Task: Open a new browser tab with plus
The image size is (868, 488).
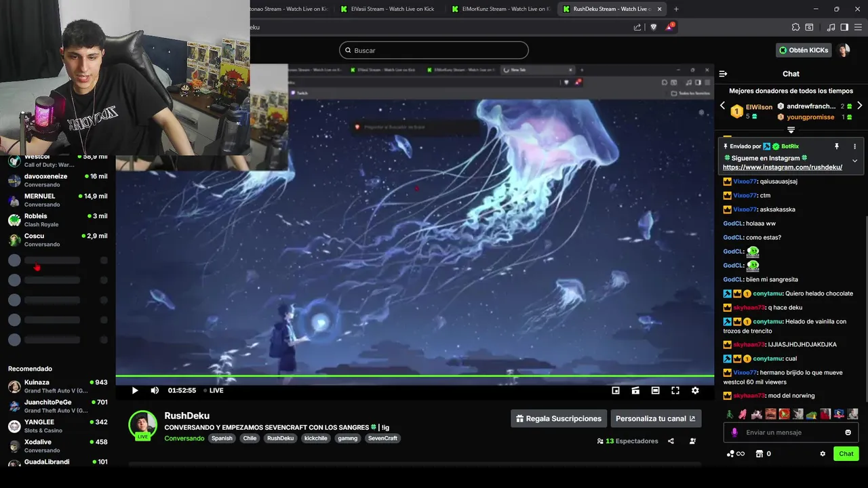Action: pos(676,9)
